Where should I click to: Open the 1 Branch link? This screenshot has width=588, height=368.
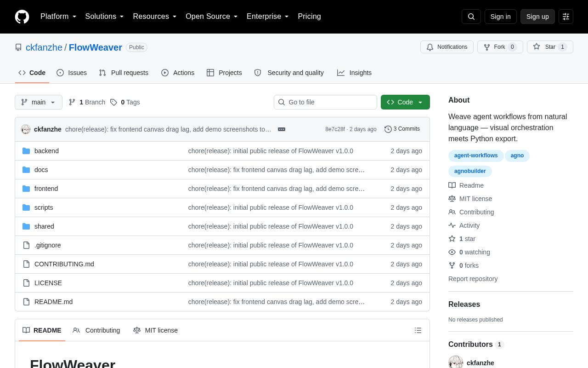87,102
